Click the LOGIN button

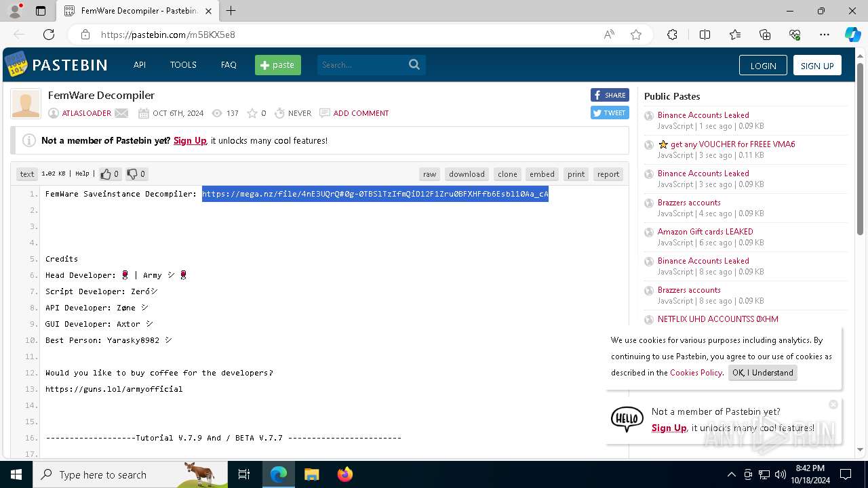pos(763,66)
